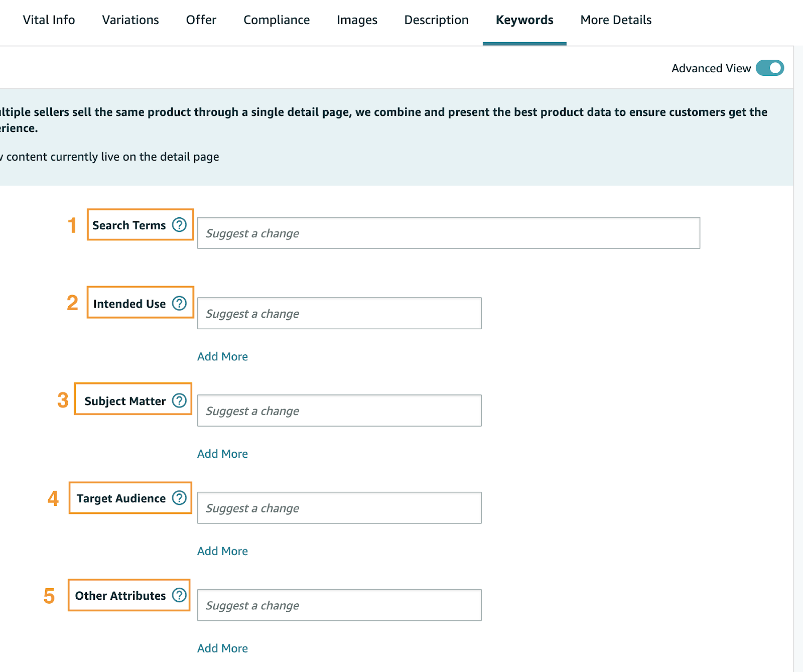Select the Compliance tab
The image size is (803, 672).
[277, 20]
